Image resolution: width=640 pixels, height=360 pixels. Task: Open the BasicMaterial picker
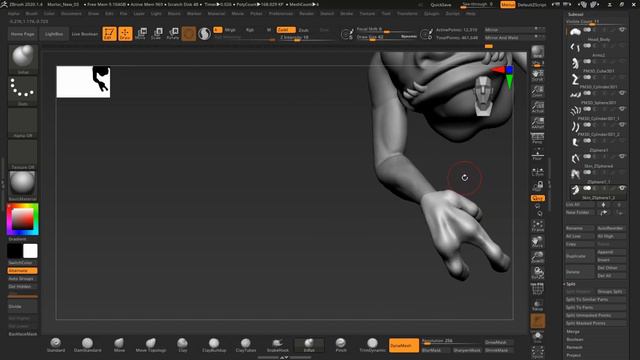click(x=22, y=186)
